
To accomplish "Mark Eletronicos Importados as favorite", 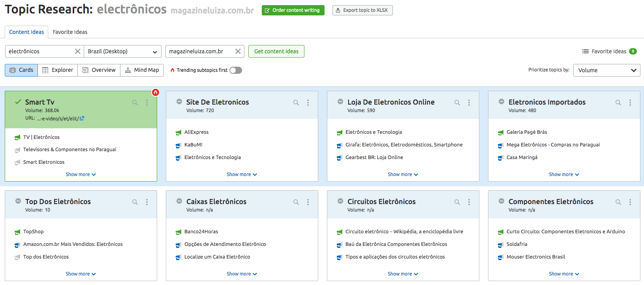I will [x=501, y=101].
